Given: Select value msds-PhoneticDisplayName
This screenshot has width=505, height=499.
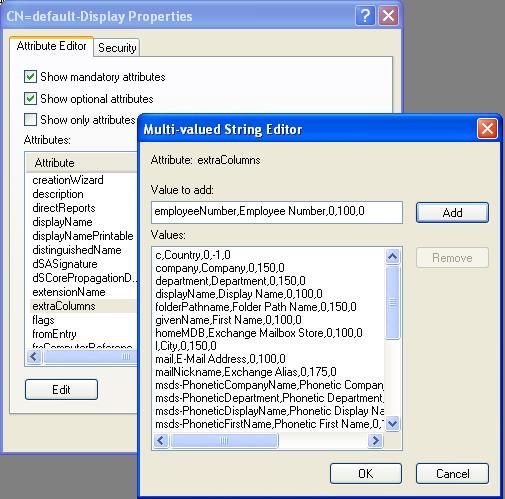Looking at the screenshot, I should (x=269, y=411).
